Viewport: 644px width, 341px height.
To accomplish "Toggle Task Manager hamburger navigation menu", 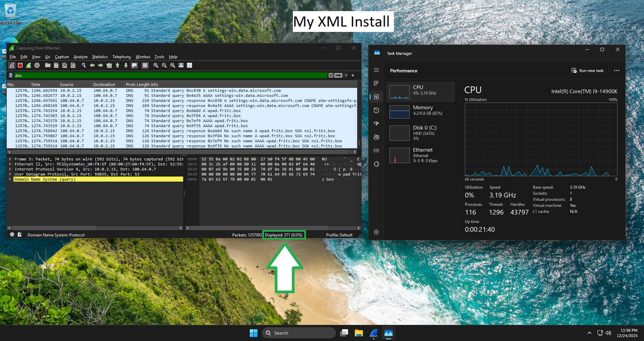I will (x=376, y=70).
